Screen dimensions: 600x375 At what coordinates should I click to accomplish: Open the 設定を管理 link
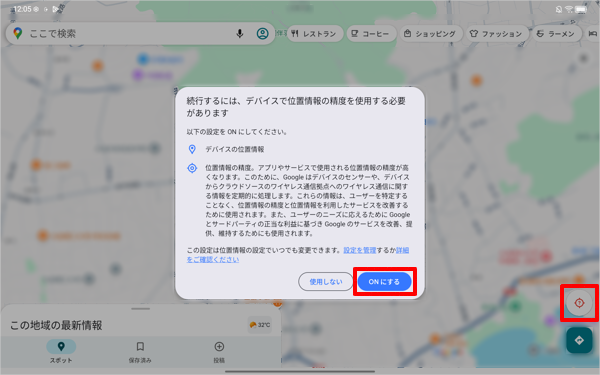(x=360, y=250)
